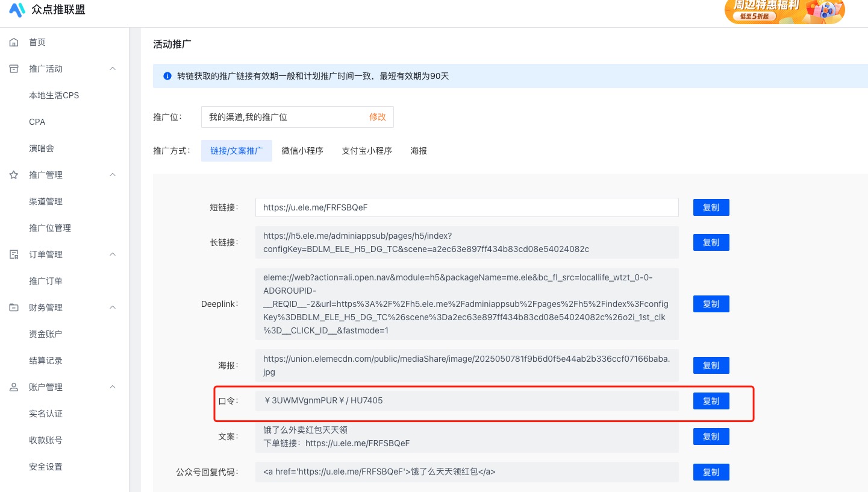Switch to the 微信小程序 tab
Image resolution: width=868 pixels, height=492 pixels.
coord(302,151)
